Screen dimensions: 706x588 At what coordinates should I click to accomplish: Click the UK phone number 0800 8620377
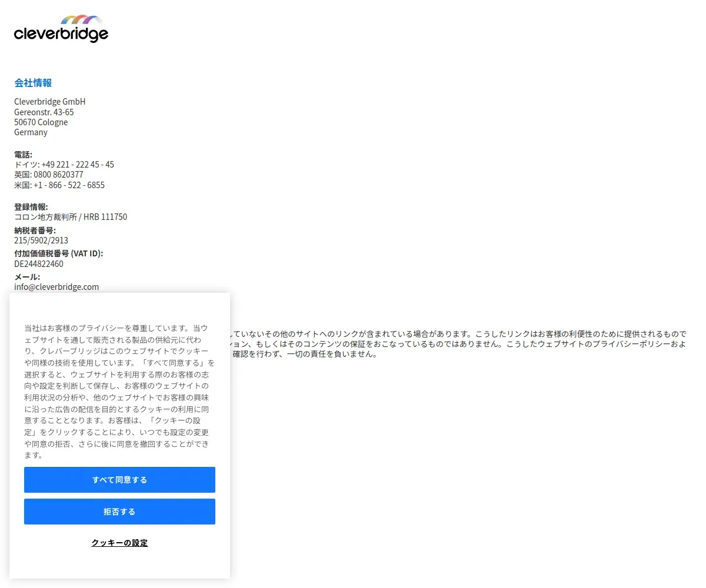coord(58,175)
